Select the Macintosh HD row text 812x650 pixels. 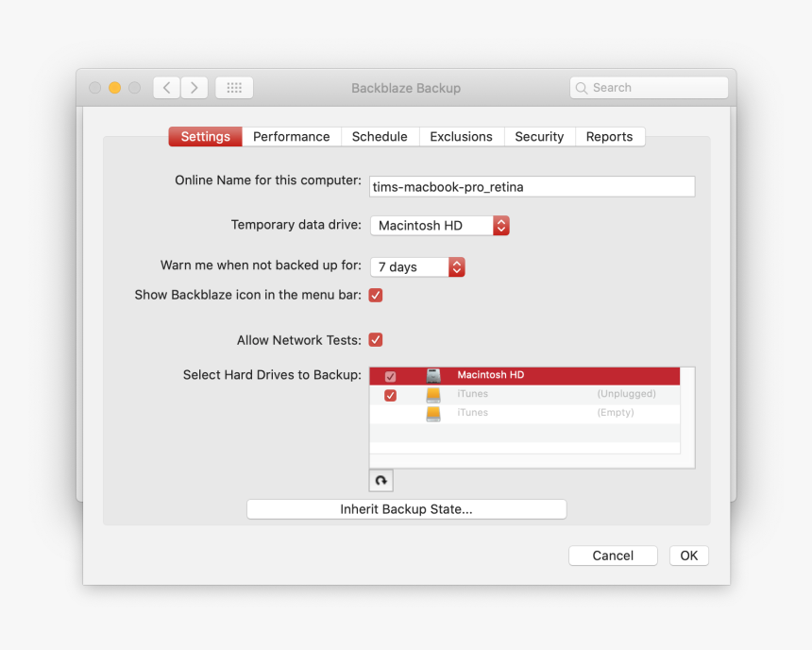tap(490, 375)
